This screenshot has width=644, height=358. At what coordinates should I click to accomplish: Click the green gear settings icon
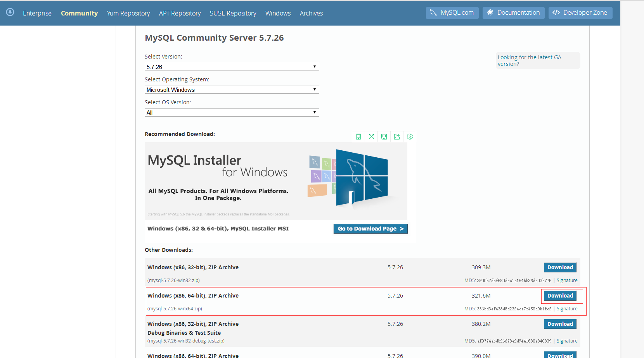click(x=410, y=137)
